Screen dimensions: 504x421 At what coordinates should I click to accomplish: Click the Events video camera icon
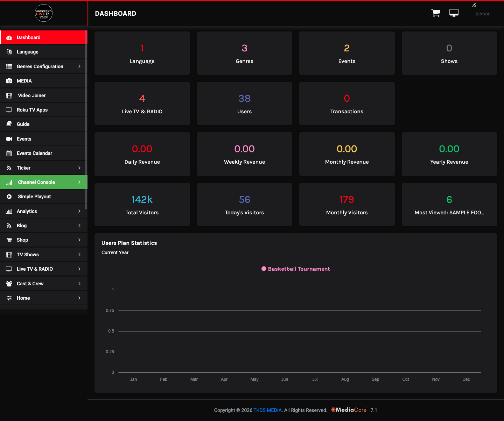(9, 139)
